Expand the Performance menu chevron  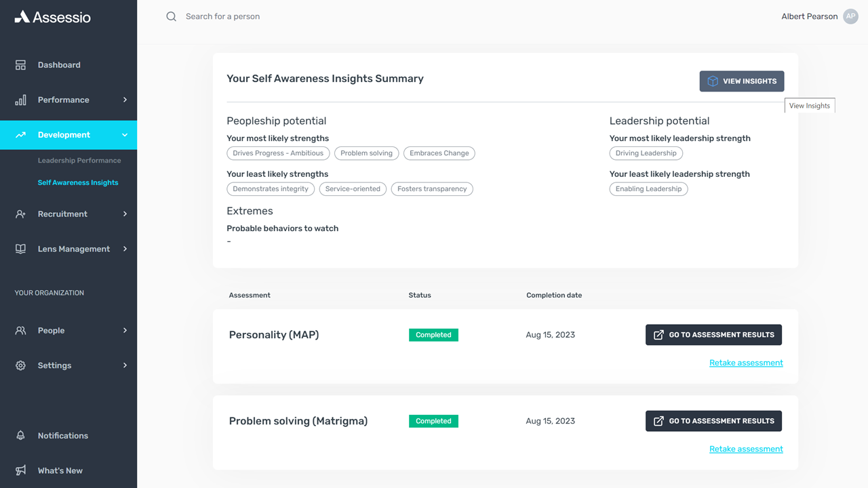(125, 100)
